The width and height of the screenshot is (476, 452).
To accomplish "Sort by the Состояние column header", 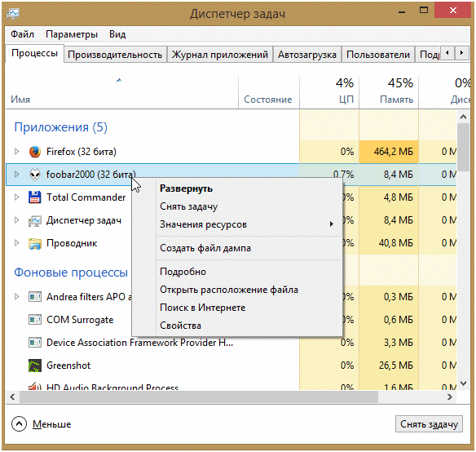I will click(x=269, y=92).
